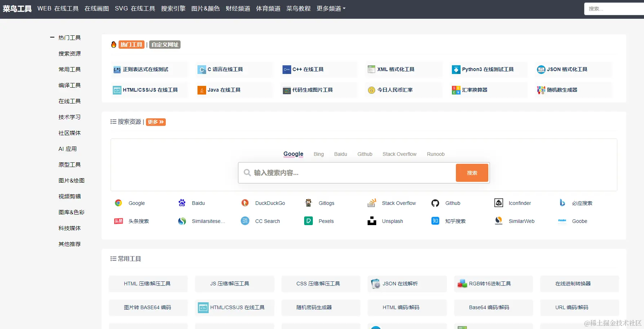The image size is (644, 329).
Task: Open the Iconfinder search link
Action: [499, 203]
